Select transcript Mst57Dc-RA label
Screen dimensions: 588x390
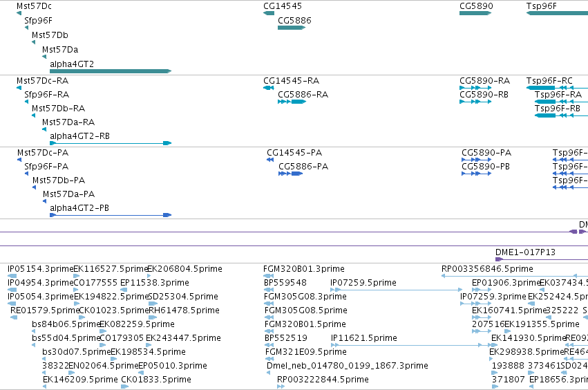coord(42,81)
